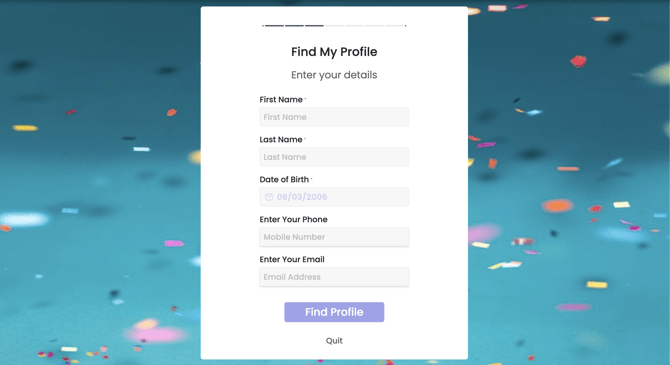670x365 pixels.
Task: Select the second filled progress step
Action: pyautogui.click(x=294, y=26)
